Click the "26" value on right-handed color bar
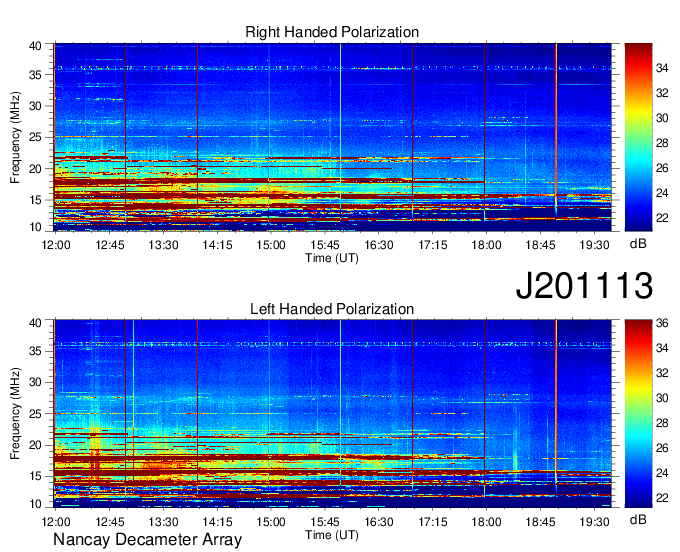The image size is (680, 552). (662, 168)
